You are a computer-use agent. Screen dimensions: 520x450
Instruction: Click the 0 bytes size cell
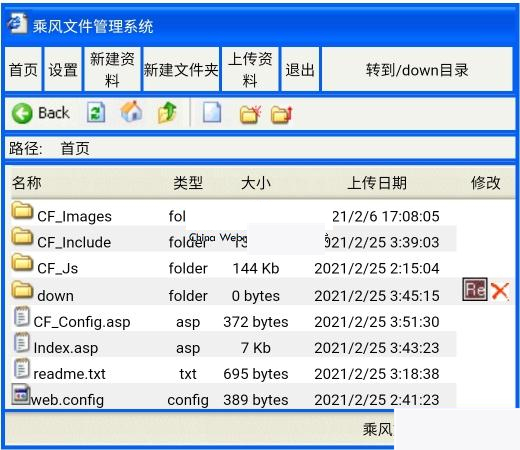pyautogui.click(x=256, y=296)
